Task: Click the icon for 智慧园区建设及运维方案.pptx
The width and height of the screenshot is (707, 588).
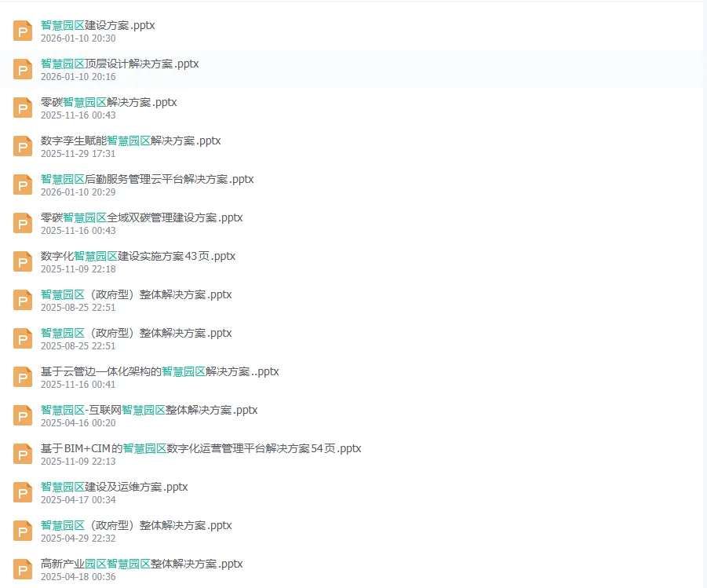Action: 22,492
